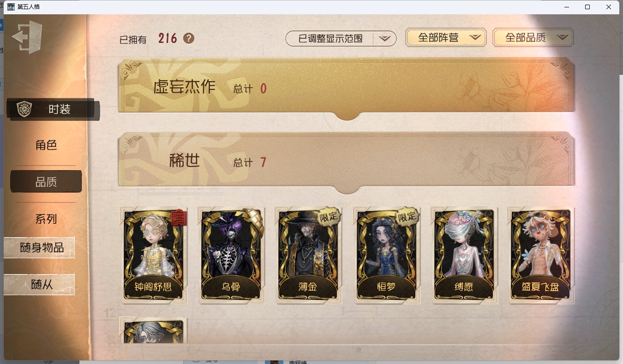Switch to the 角色 sorting tab
This screenshot has width=623, height=364.
[x=46, y=145]
